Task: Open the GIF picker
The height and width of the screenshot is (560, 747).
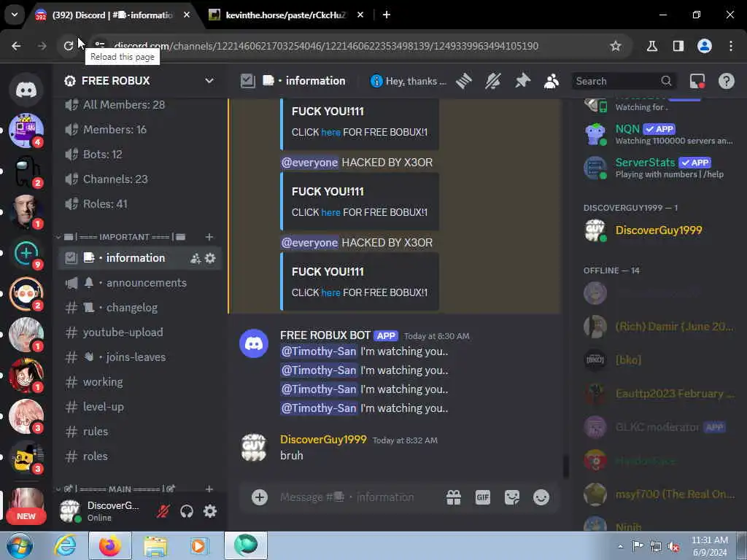Action: pos(483,497)
